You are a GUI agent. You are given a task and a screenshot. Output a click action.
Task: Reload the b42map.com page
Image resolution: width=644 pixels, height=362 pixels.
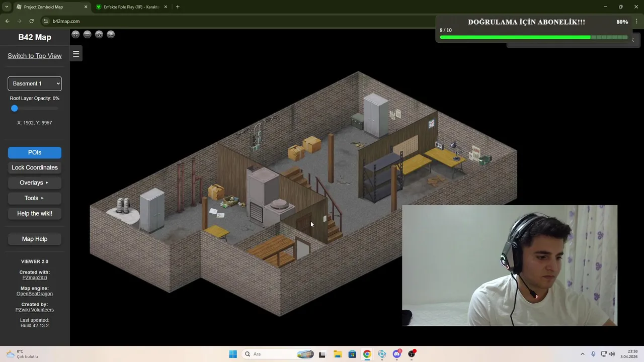pyautogui.click(x=31, y=21)
